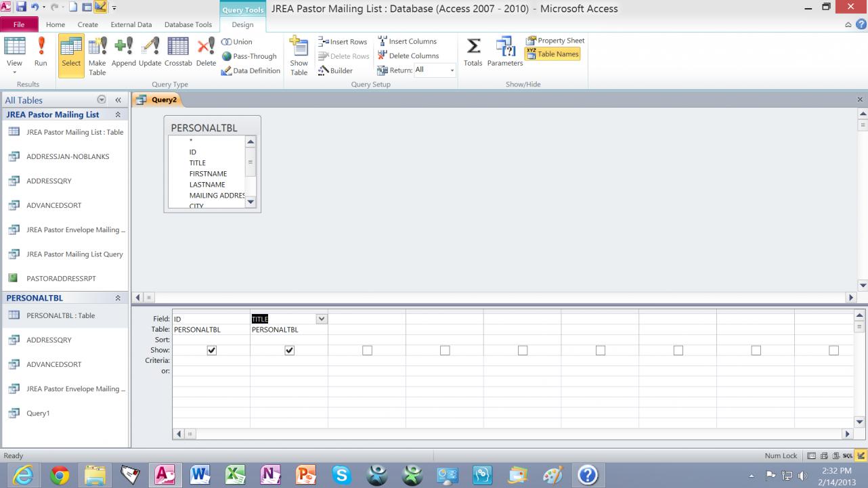868x488 pixels.
Task: Run the query with the red exclamation icon
Action: click(41, 53)
